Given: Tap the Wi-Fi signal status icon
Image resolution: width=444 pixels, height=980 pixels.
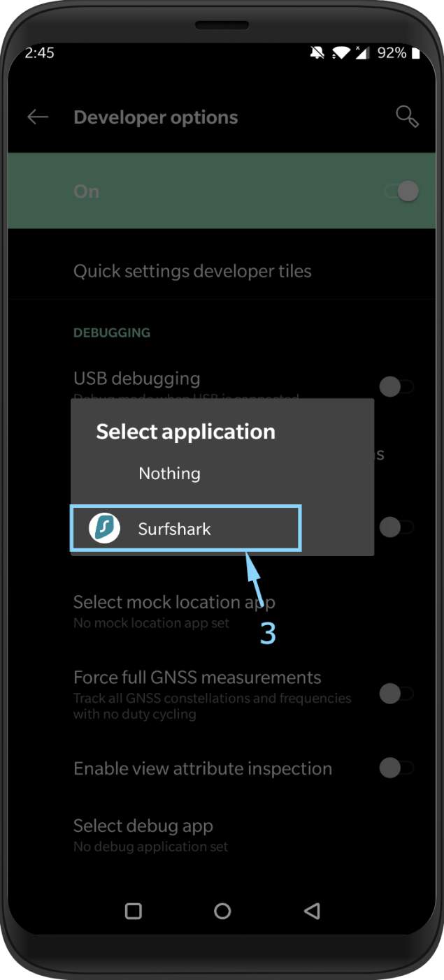Looking at the screenshot, I should (x=341, y=53).
